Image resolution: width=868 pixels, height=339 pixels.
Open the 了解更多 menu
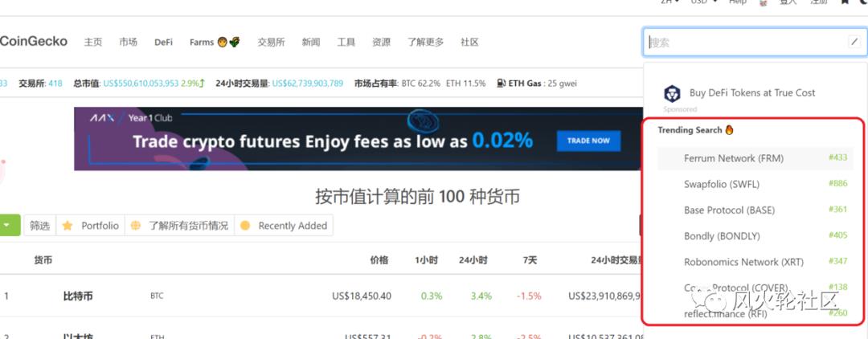point(426,42)
